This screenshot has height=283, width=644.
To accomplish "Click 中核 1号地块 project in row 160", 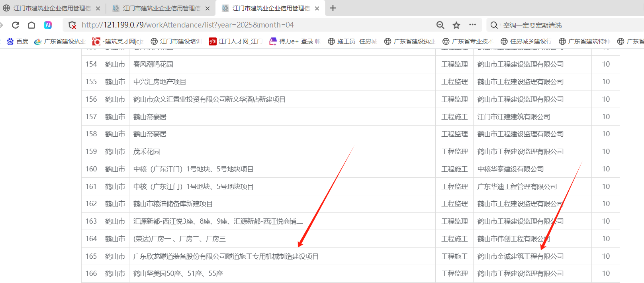I will 194,169.
